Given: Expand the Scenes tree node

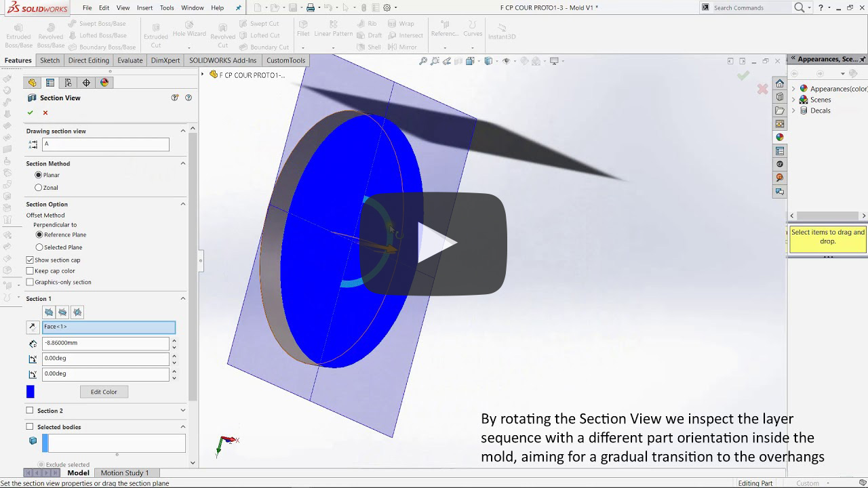Looking at the screenshot, I should tap(793, 100).
